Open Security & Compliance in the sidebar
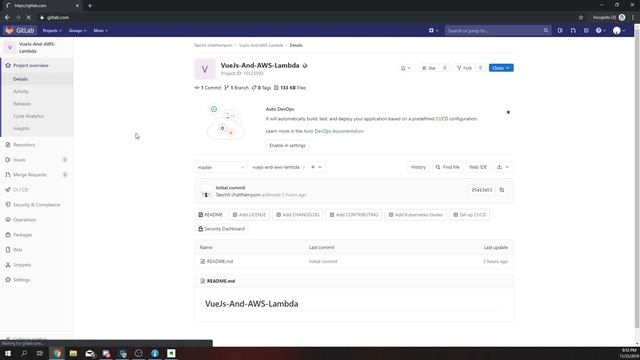Screen dimensions: 640x360 (36, 204)
